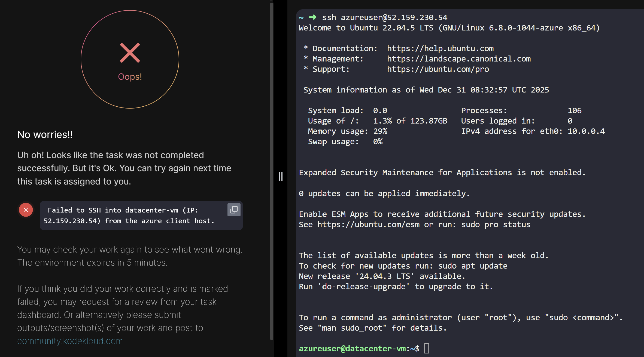Open the community.kodekloud.com link
The height and width of the screenshot is (357, 644).
(x=70, y=341)
